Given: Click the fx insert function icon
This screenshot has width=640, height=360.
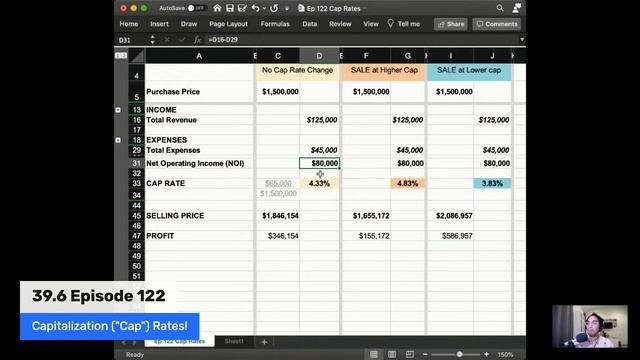Looking at the screenshot, I should (198, 40).
